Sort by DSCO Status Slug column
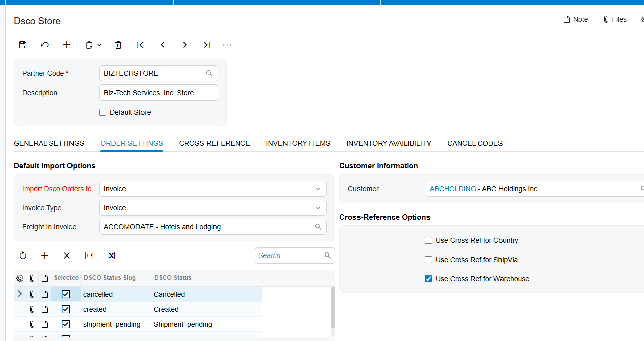The height and width of the screenshot is (341, 644). [x=116, y=278]
